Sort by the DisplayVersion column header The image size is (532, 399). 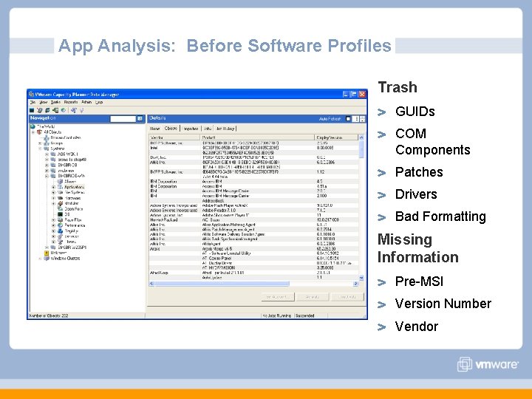click(x=336, y=137)
